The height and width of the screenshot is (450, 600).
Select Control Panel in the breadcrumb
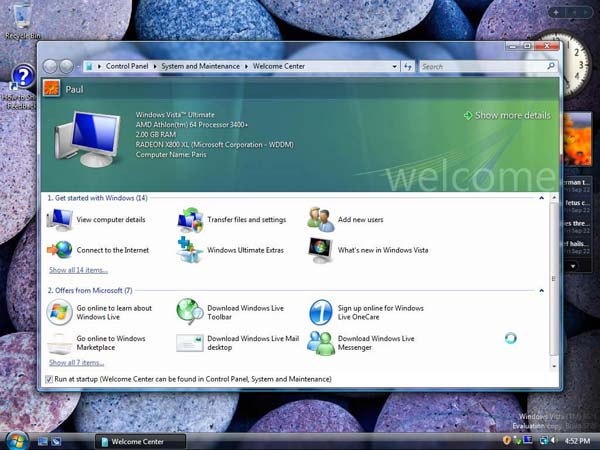[129, 66]
